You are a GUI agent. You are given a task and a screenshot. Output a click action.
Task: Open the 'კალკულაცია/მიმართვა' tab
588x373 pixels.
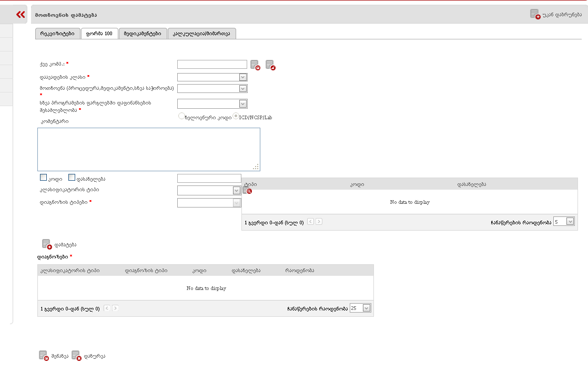[201, 34]
